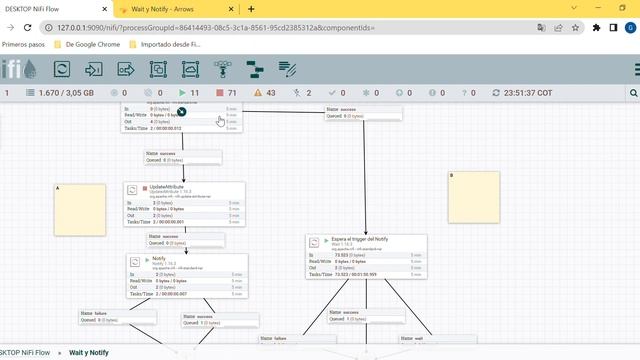640x360 pixels.
Task: Select the Notify processor
Action: 187,276
